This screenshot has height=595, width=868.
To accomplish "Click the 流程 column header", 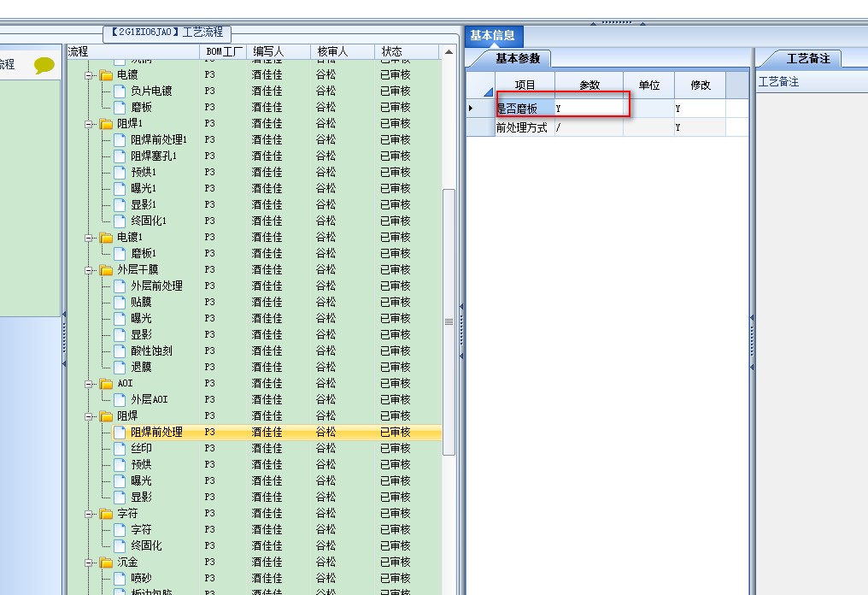I will click(132, 51).
